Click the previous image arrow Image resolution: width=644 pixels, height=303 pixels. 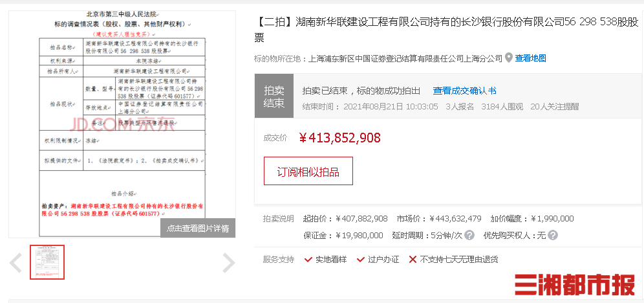[16, 263]
